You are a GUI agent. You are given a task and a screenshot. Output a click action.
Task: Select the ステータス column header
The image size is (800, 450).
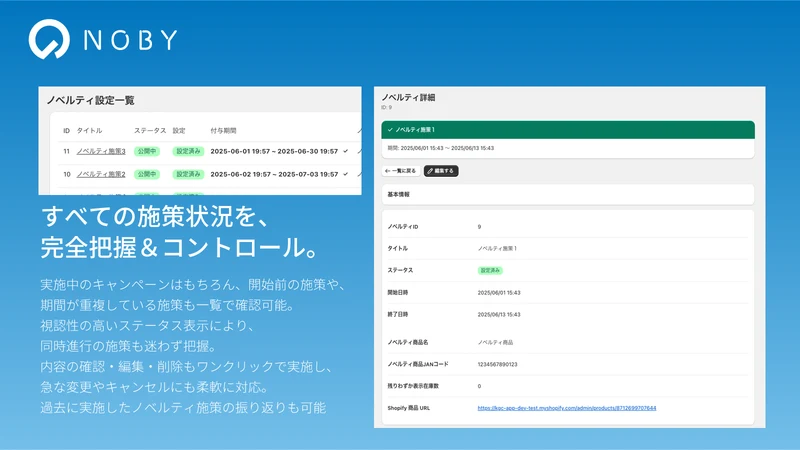150,131
